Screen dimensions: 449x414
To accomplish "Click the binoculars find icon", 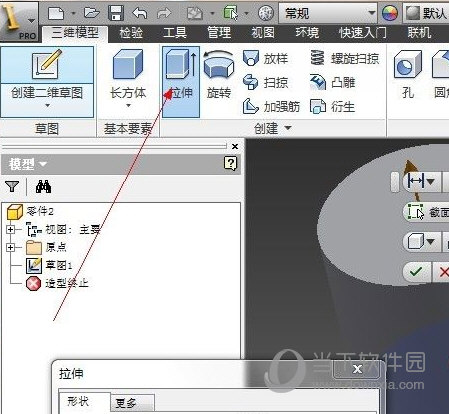I will (43, 186).
